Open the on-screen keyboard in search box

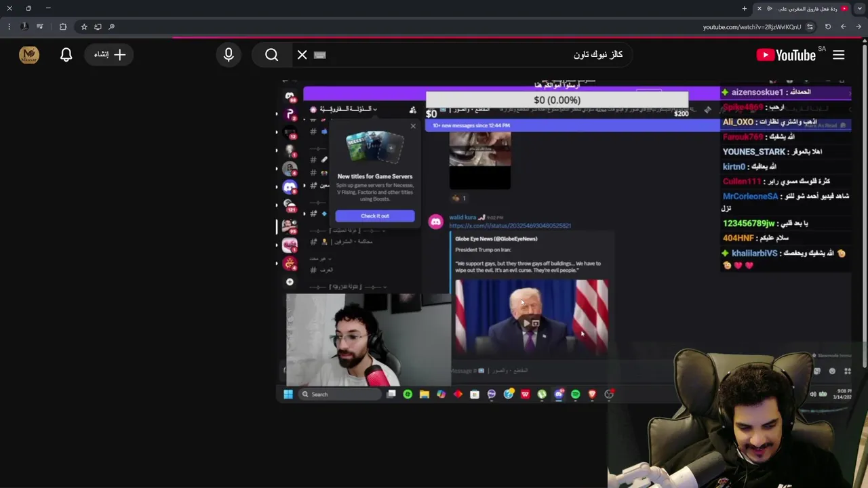click(320, 55)
